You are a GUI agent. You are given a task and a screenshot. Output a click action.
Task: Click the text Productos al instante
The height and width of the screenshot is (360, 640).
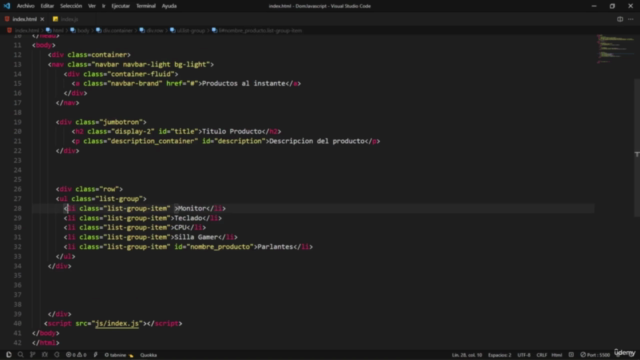(244, 83)
